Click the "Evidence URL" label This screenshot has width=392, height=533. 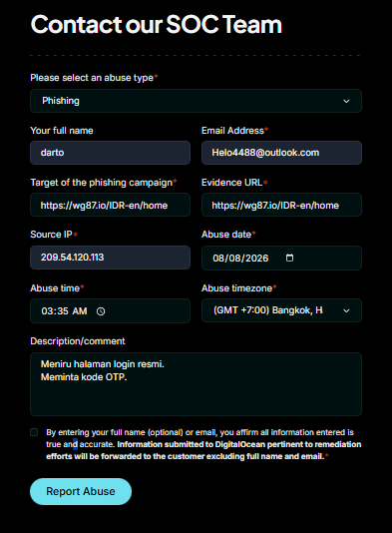pos(232,183)
